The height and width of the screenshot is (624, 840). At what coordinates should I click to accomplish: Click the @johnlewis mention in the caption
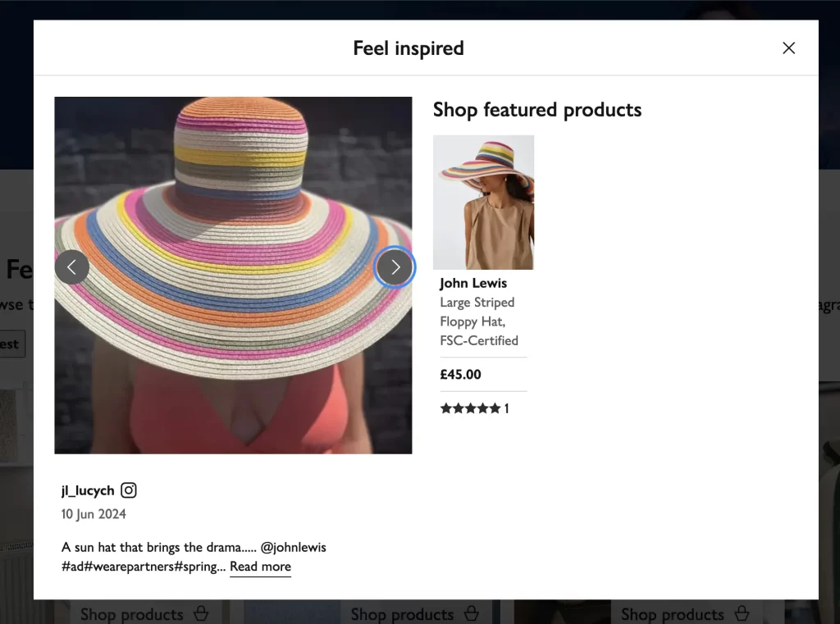294,547
